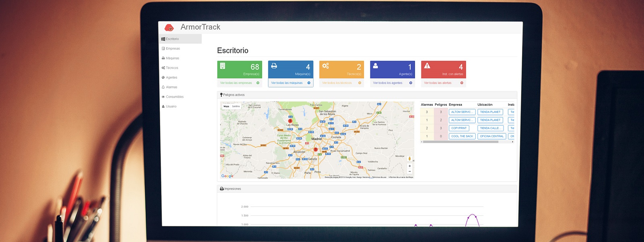Click the "Ver todas las empresas" link
The image size is (644, 242).
[236, 83]
